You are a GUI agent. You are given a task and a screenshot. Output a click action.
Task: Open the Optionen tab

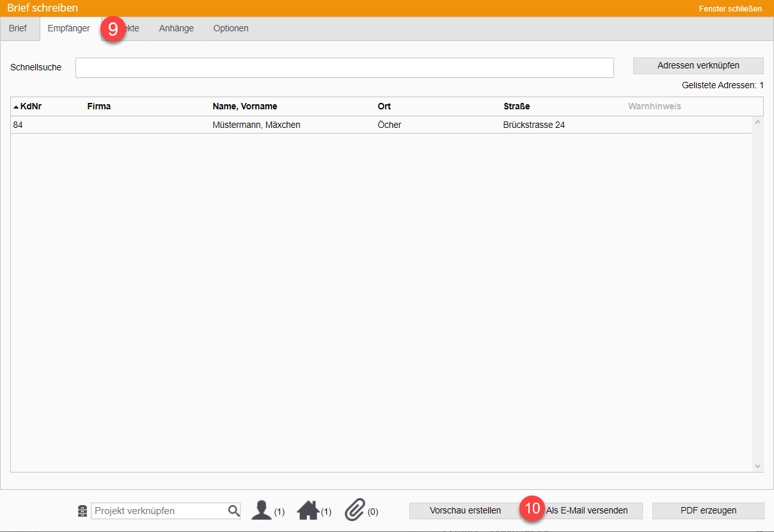click(x=231, y=29)
